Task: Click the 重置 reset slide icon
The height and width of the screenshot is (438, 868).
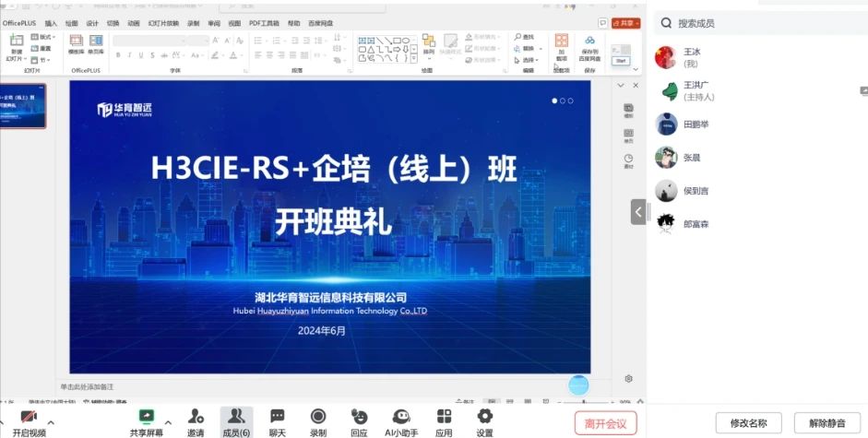Action: (34, 48)
